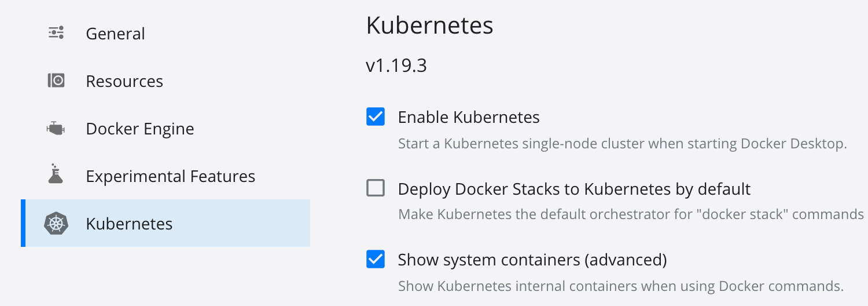
Task: Click the Kubernetes wheel icon in sidebar
Action: click(56, 224)
